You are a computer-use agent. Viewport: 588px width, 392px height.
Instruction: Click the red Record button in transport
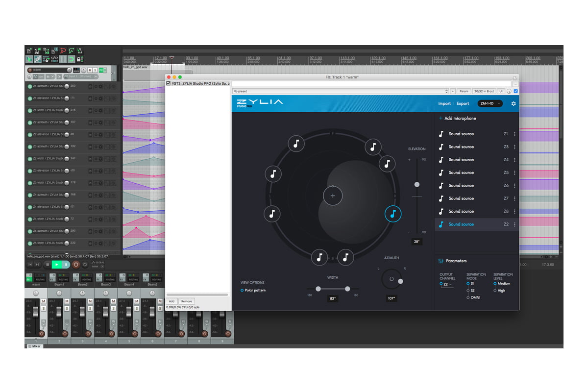click(76, 265)
